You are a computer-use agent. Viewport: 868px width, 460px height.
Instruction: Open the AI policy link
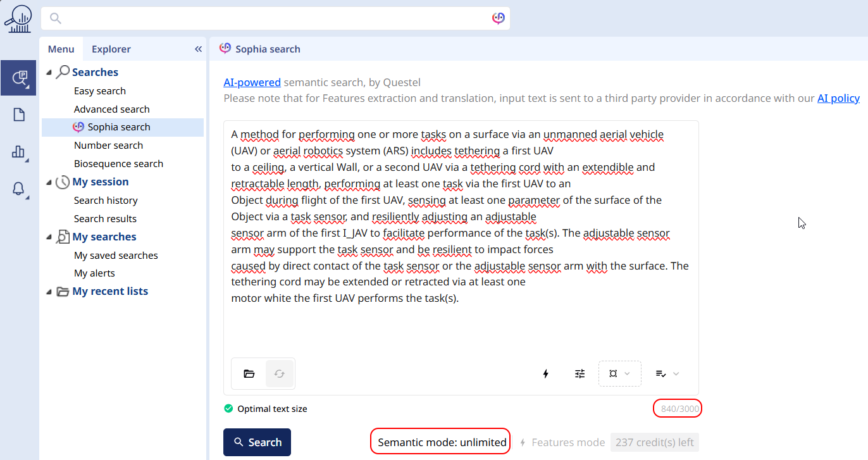(x=838, y=98)
